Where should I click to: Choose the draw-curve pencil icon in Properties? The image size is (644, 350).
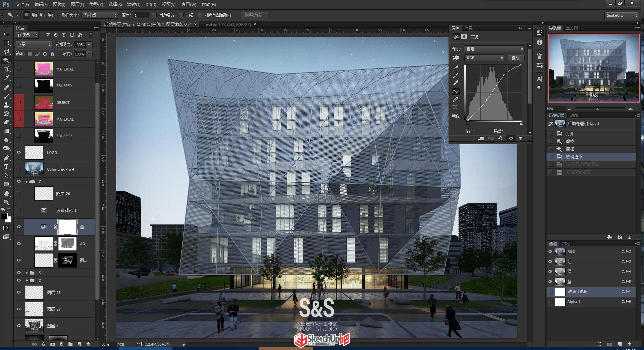456,99
